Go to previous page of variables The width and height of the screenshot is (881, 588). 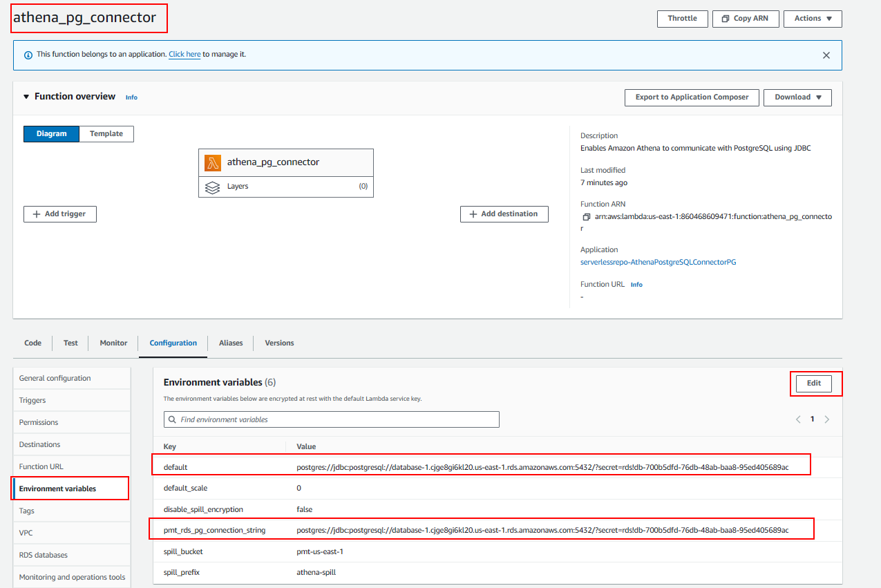tap(798, 419)
